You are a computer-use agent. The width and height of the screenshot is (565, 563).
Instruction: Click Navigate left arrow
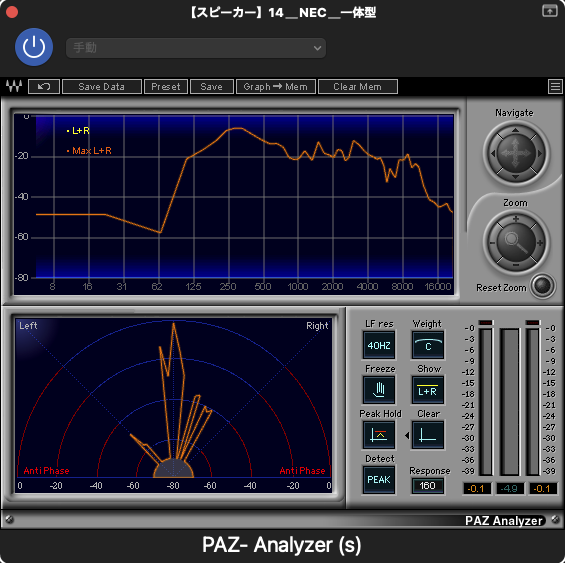[493, 154]
